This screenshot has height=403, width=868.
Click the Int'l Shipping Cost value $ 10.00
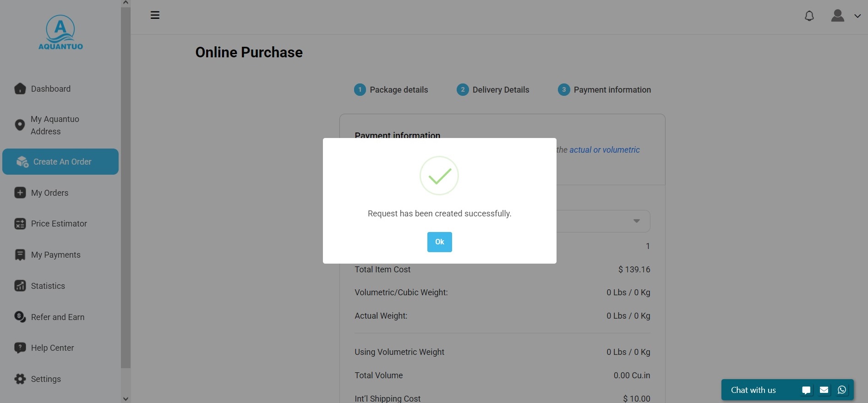coord(636,398)
